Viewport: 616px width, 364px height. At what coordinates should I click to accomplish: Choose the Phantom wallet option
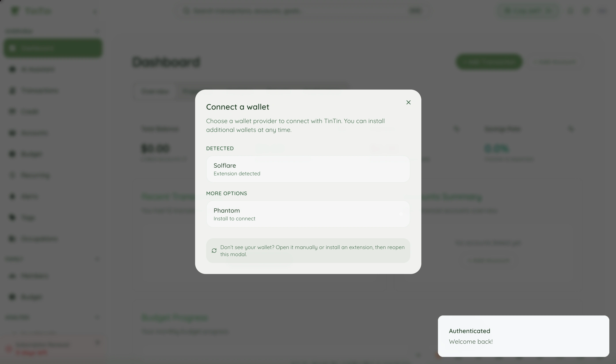pyautogui.click(x=308, y=214)
